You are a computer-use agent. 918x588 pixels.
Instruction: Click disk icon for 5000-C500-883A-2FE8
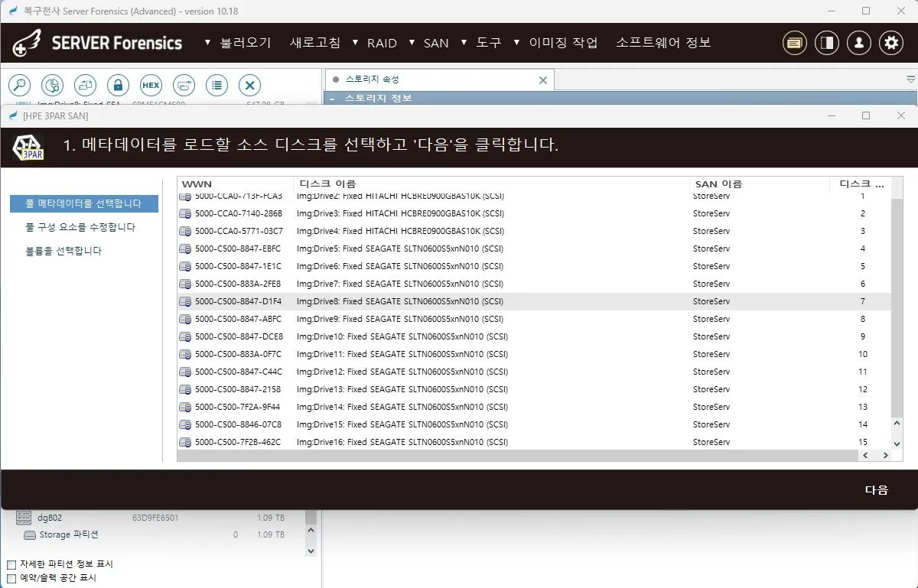(x=185, y=284)
